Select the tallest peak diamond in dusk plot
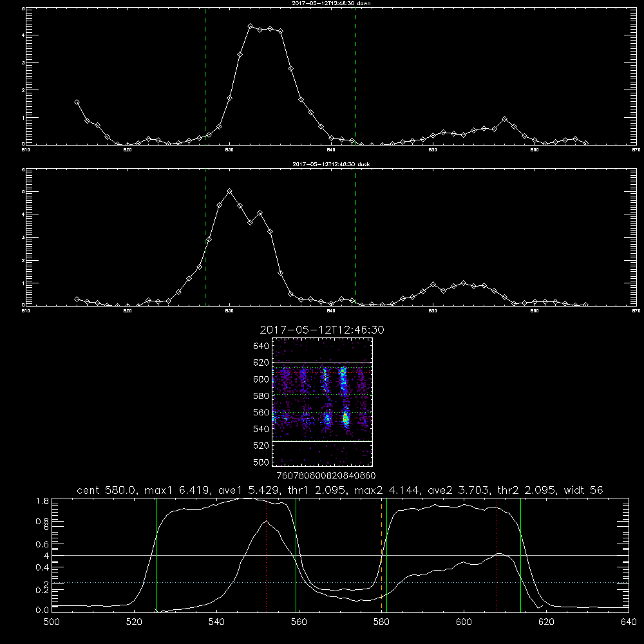Viewport: 644px width, 644px height. click(x=230, y=191)
